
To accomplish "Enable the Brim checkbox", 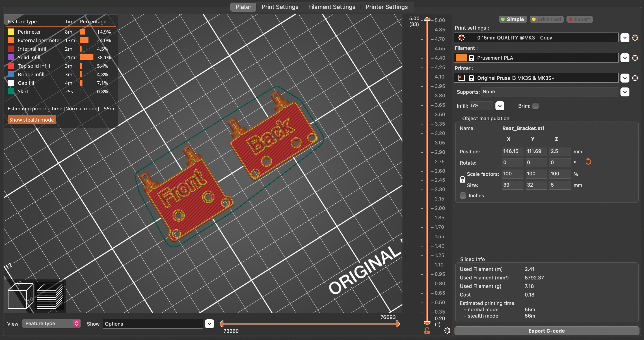I will point(535,106).
